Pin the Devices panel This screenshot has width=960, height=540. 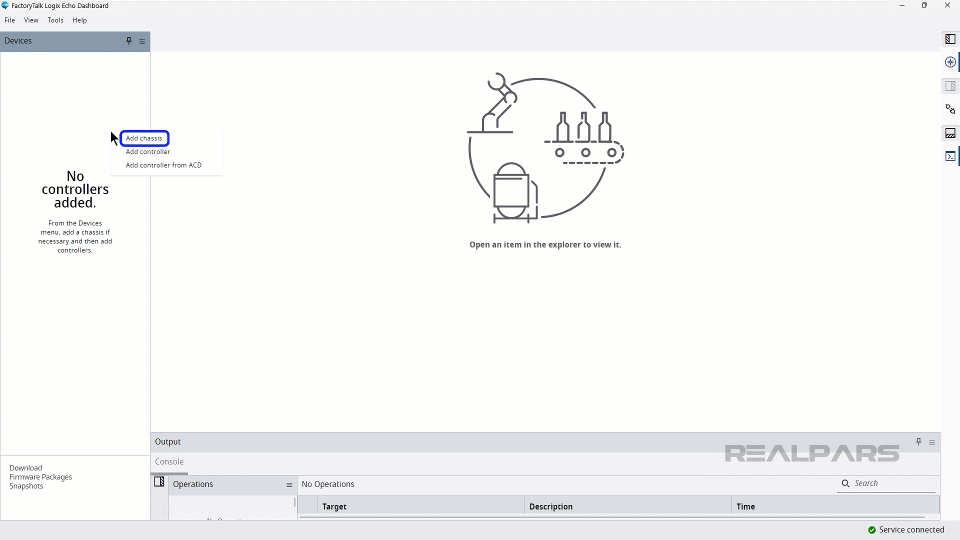pos(129,41)
